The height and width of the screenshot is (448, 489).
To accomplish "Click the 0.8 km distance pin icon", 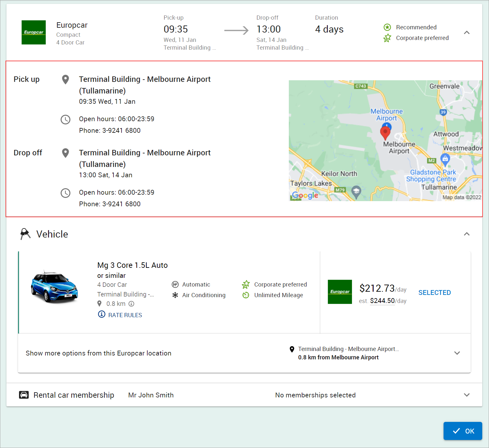I will point(99,304).
